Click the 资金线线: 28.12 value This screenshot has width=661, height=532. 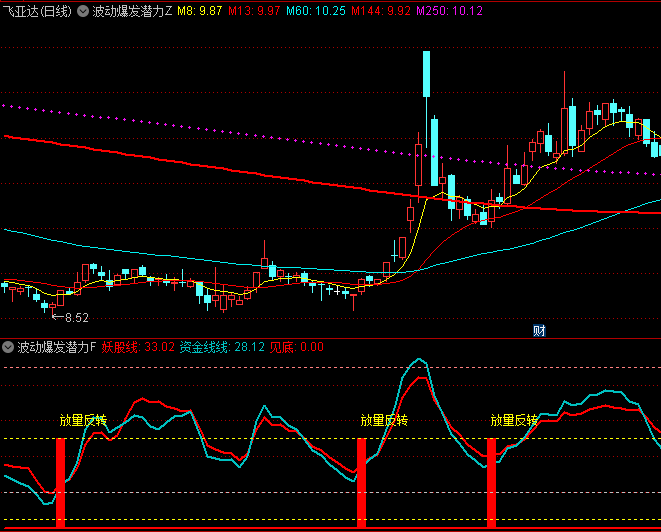222,347
